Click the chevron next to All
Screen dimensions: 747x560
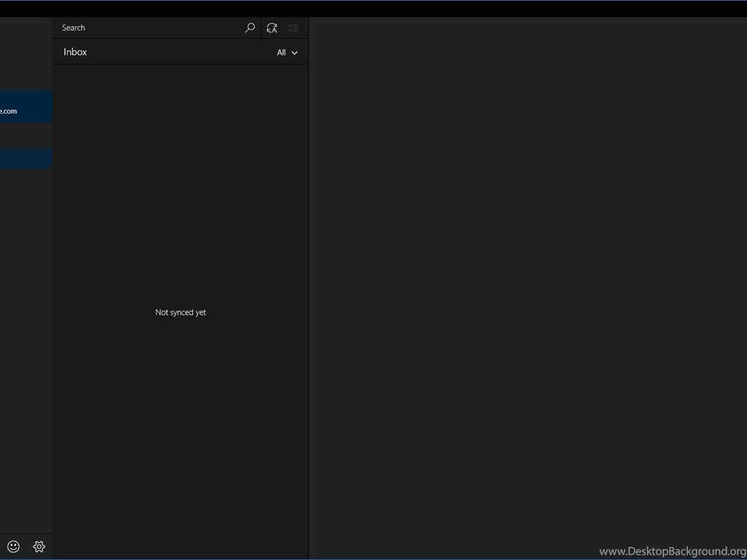tap(295, 52)
